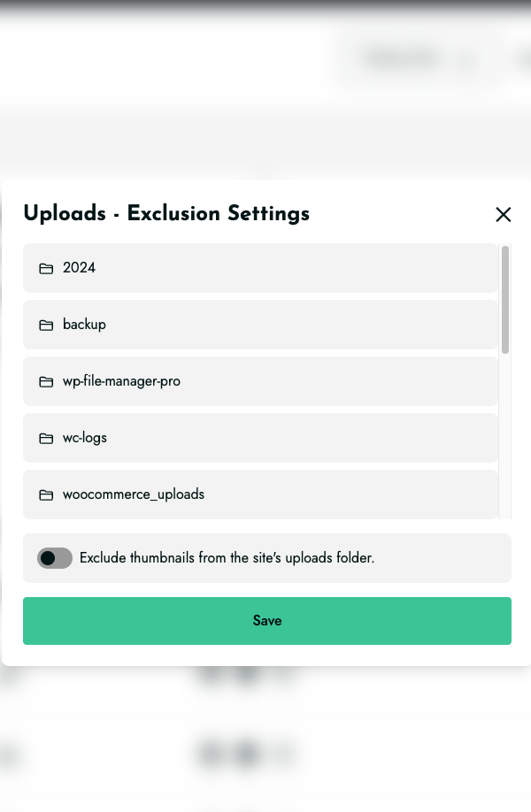Screen dimensions: 531x812
Task: Select the wc-logs folder name
Action: pos(85,438)
